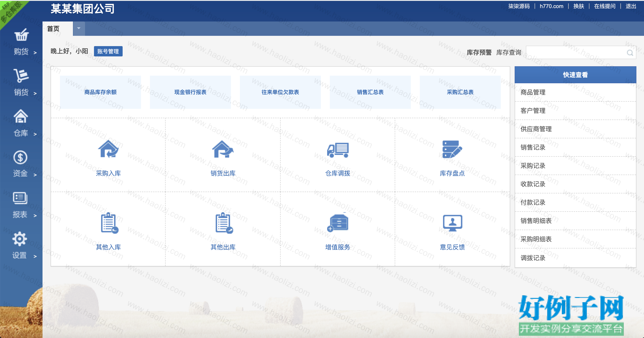Viewport: 644px width, 338px height.
Task: Expand the 销货 sidebar submenu arrow
Action: pos(35,94)
